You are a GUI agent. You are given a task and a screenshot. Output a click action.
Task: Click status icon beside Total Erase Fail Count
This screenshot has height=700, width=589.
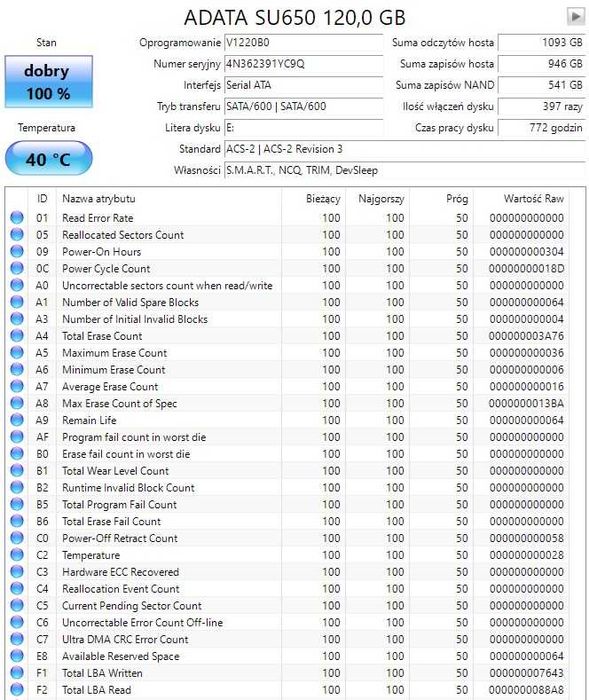tap(17, 521)
